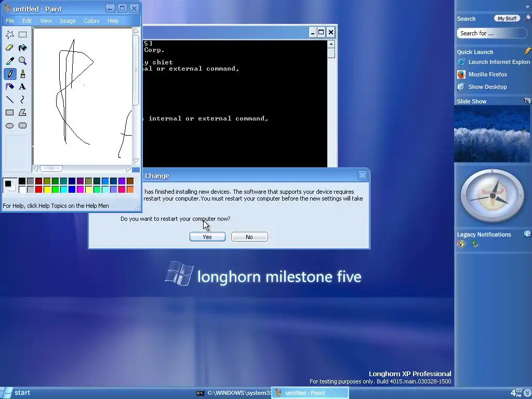Choose the Curve tool in Paint
532x399 pixels.
pyautogui.click(x=23, y=99)
